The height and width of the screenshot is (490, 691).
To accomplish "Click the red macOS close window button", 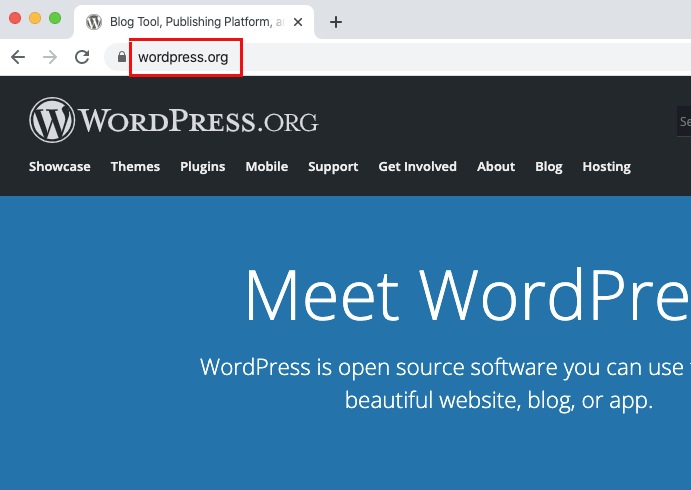I will 15,18.
